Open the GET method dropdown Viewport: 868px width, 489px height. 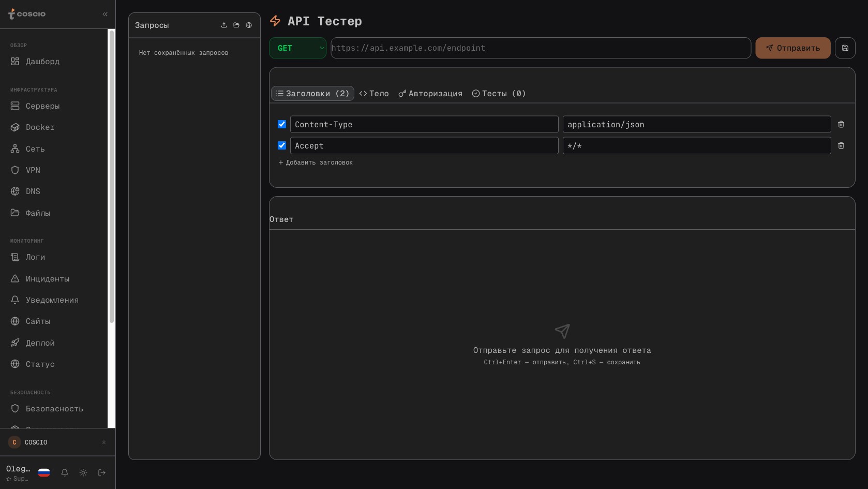[x=298, y=48]
